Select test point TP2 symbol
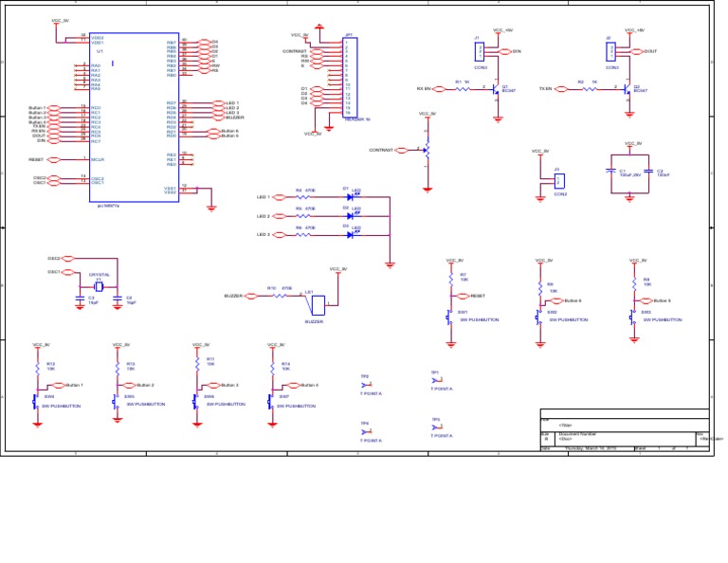 (366, 385)
